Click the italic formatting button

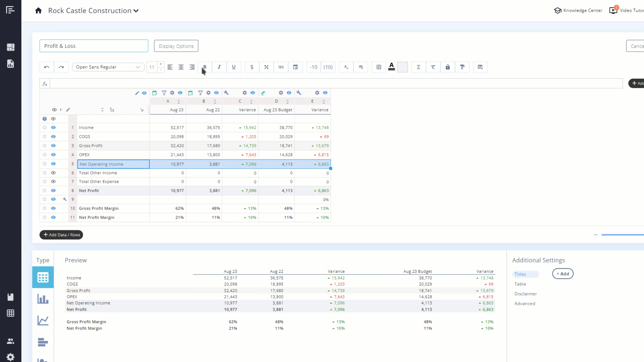pos(219,67)
